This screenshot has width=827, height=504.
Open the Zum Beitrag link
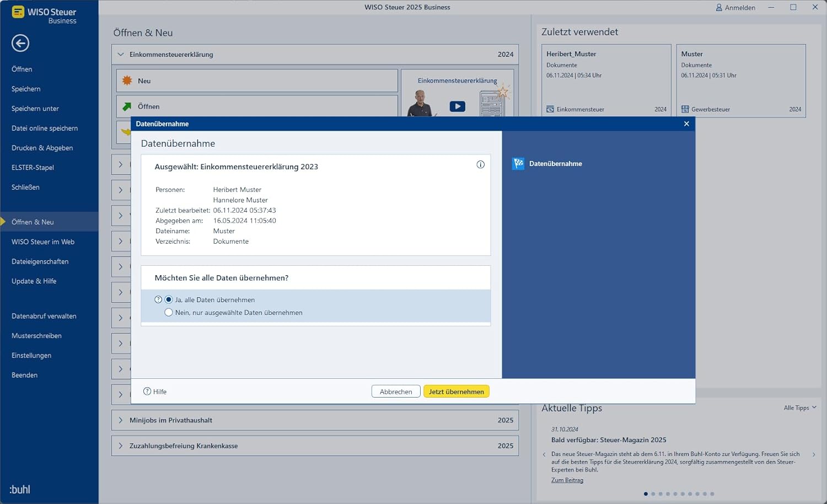[x=567, y=480]
